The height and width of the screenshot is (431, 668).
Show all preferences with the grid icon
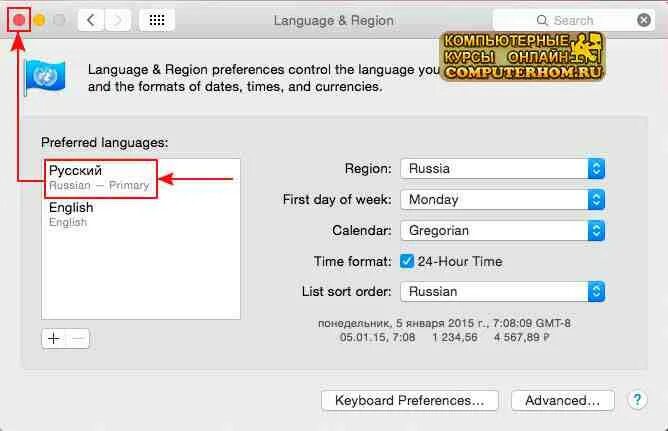pos(157,20)
